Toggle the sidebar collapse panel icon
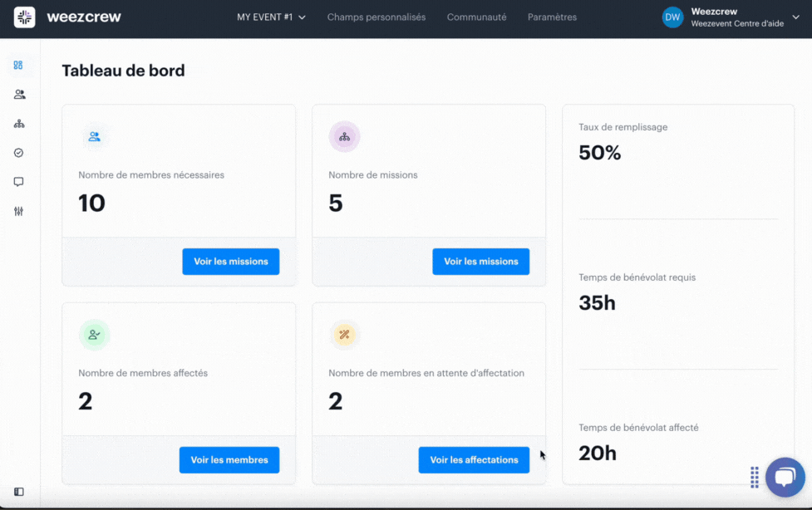The image size is (812, 510). 18,492
